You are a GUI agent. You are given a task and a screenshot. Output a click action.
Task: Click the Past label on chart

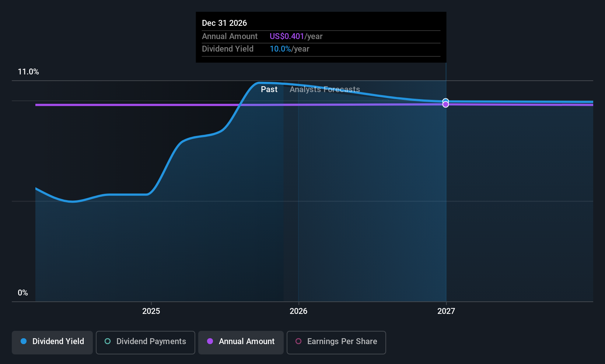click(x=269, y=89)
